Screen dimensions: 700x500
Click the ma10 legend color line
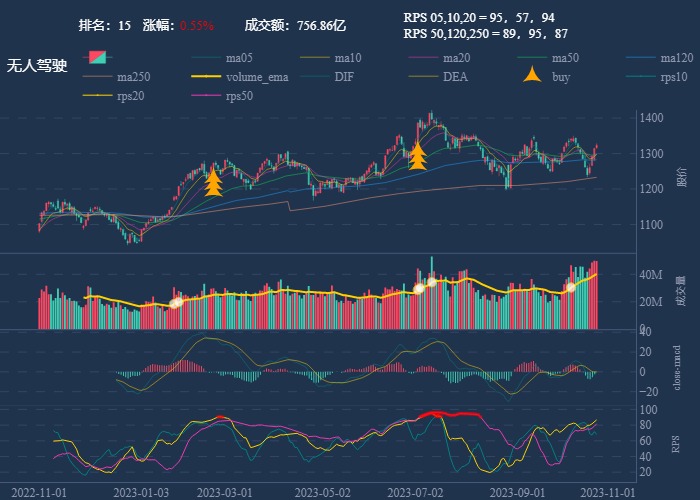point(315,57)
